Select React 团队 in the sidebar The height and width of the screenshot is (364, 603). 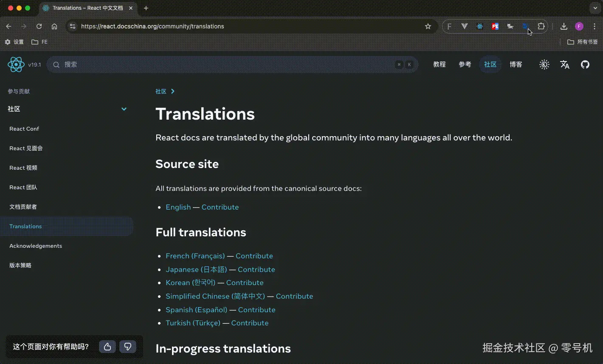[23, 188]
